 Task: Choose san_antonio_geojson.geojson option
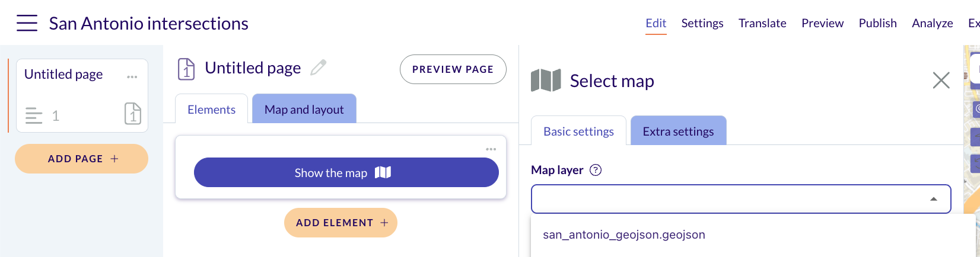624,234
